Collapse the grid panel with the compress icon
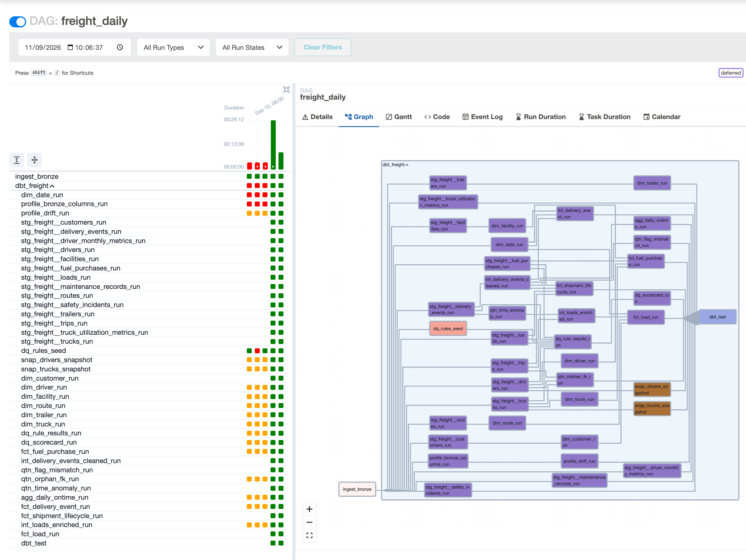This screenshot has height=560, width=746. [x=286, y=89]
